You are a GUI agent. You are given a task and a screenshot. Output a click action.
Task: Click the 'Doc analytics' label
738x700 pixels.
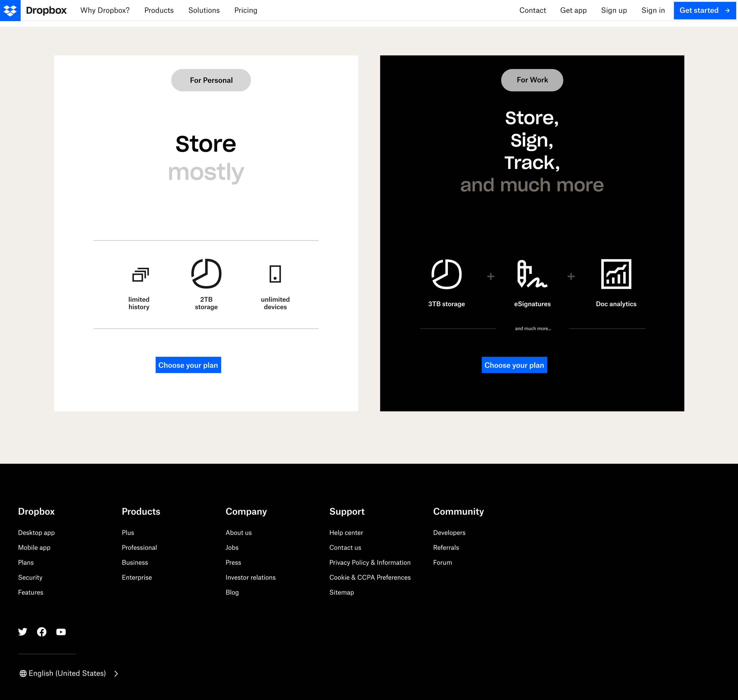tap(616, 304)
